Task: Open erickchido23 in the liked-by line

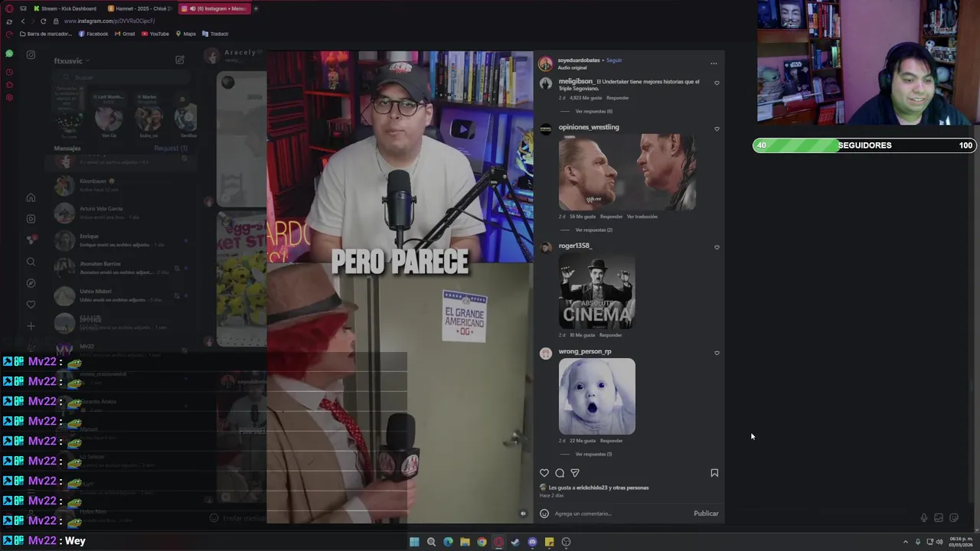Action: click(591, 487)
